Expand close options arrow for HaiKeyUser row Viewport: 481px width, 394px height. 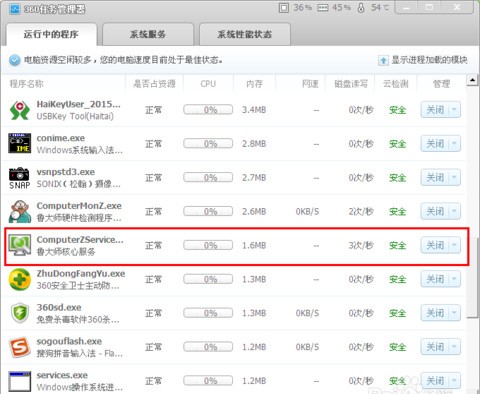click(454, 110)
